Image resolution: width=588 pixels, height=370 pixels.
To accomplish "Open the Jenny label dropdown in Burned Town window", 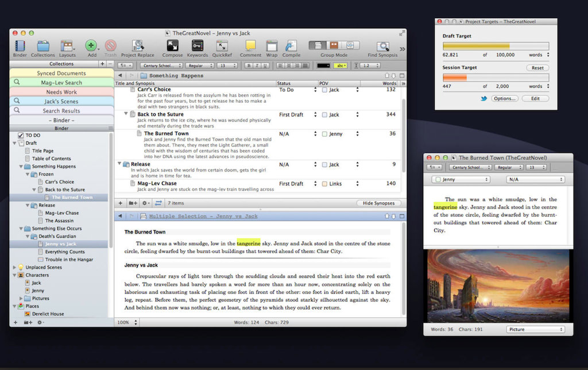I will 461,179.
